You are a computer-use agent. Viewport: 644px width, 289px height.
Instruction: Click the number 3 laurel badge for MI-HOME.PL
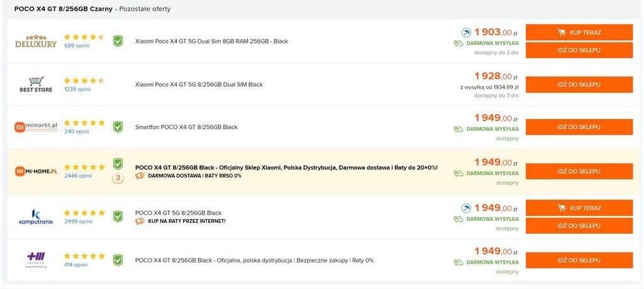click(118, 178)
